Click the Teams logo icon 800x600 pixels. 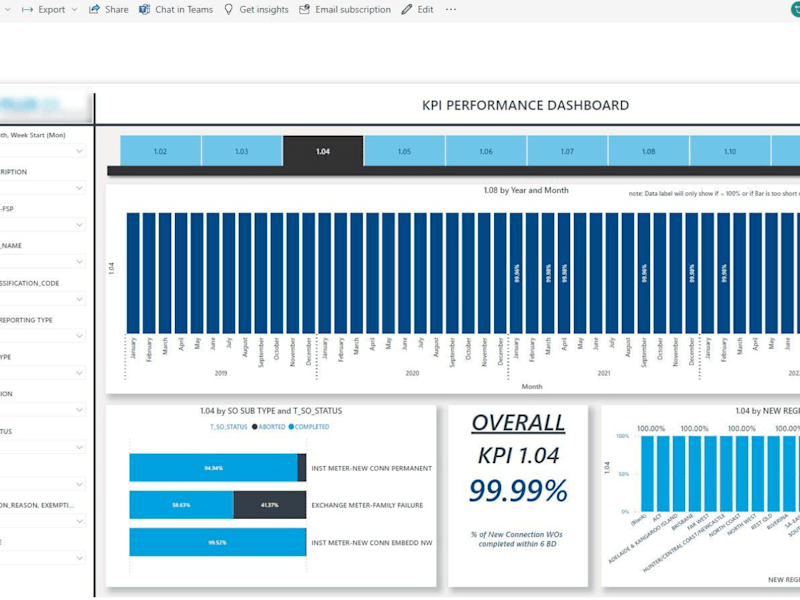point(145,9)
